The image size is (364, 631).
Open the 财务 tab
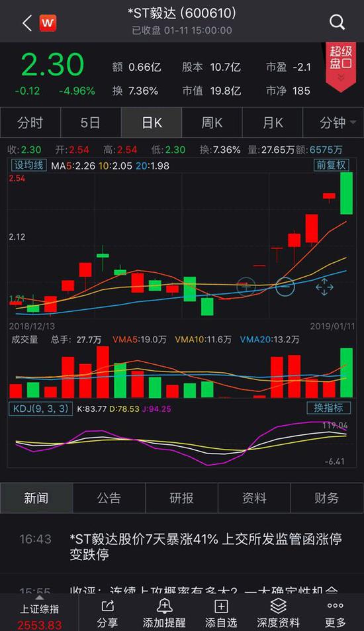(326, 498)
